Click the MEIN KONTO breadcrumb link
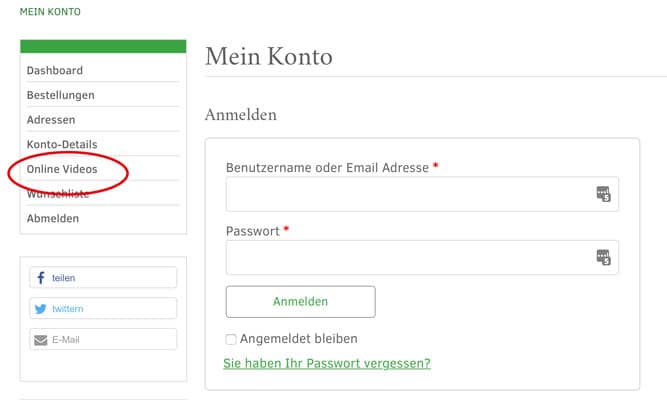 (50, 12)
